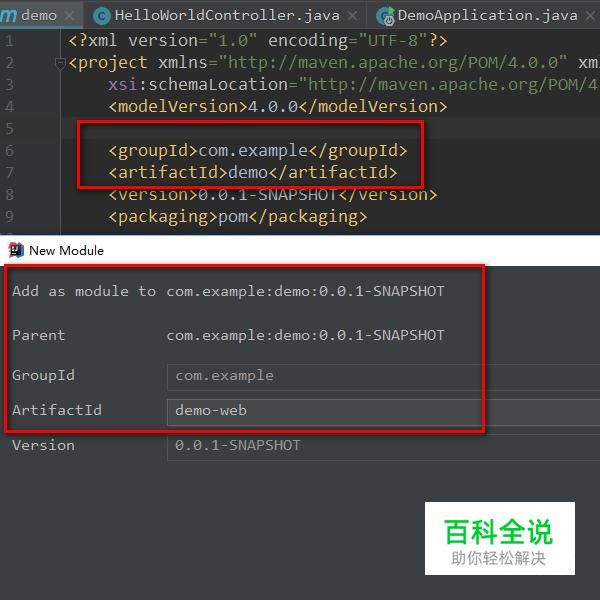Click the artifactId demo line in editor
The height and width of the screenshot is (600, 600).
click(253, 172)
